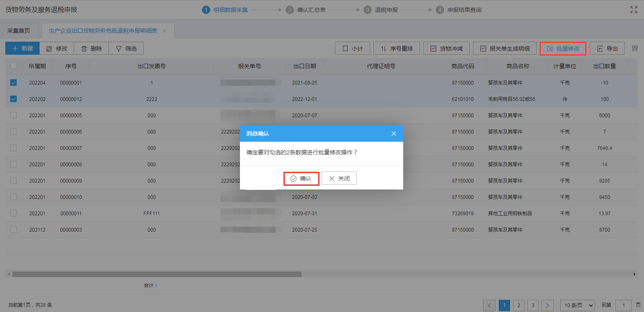This screenshot has height=312, width=644.
Task: Click product code 62101010 cell
Action: click(x=463, y=99)
